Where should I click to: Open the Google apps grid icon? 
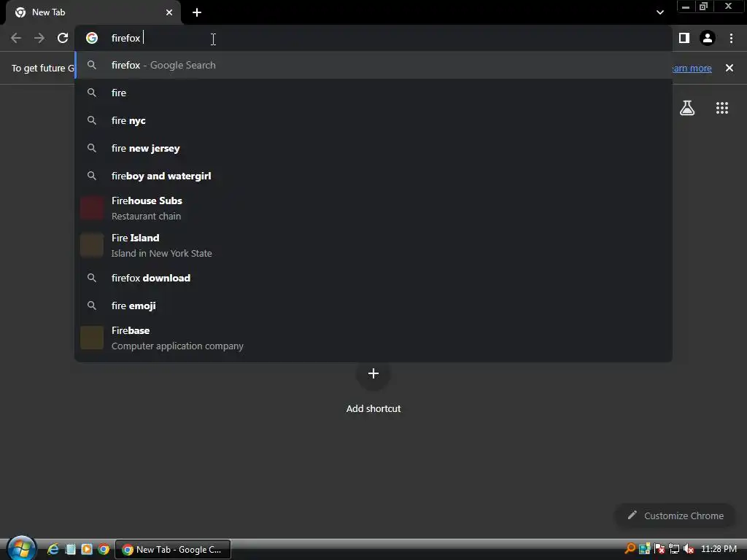[722, 108]
